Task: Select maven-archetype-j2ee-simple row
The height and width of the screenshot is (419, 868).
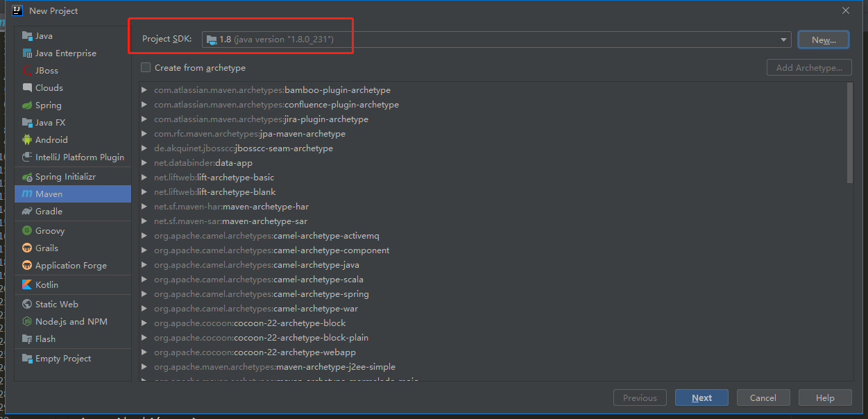Action: click(x=493, y=367)
